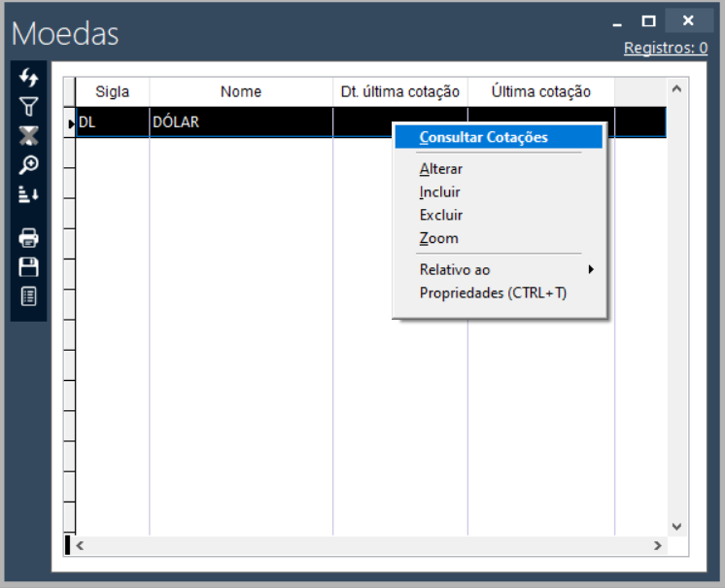Screen dimensions: 725x588
Task: Click Incluir to add a currency
Action: (440, 192)
